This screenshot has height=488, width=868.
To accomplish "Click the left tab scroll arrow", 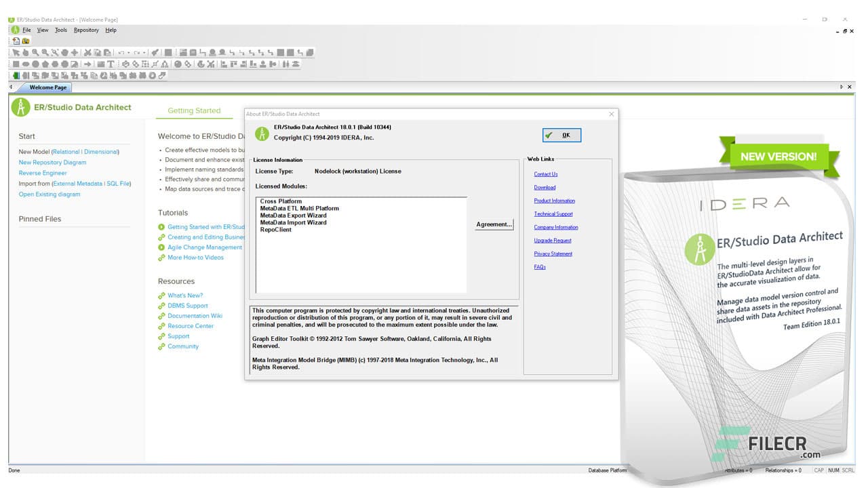I will [10, 87].
